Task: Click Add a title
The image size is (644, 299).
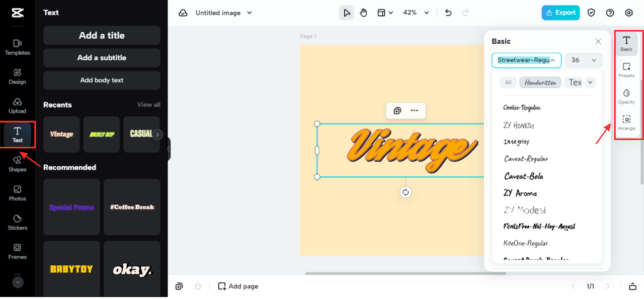Action: coord(102,36)
